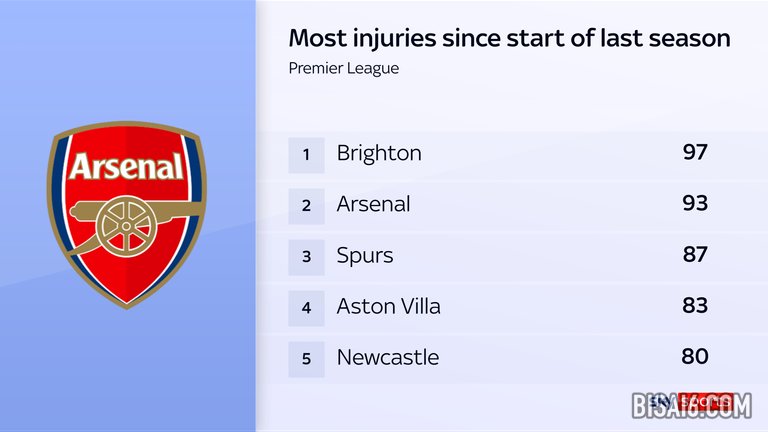Screen dimensions: 768x432
Task: Click the 'Most injuries since start' heading
Action: click(509, 39)
